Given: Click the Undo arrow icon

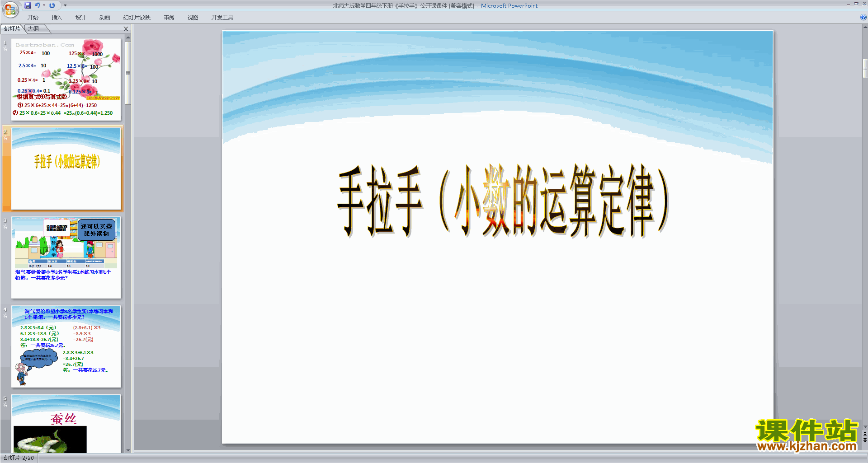Looking at the screenshot, I should point(38,5).
